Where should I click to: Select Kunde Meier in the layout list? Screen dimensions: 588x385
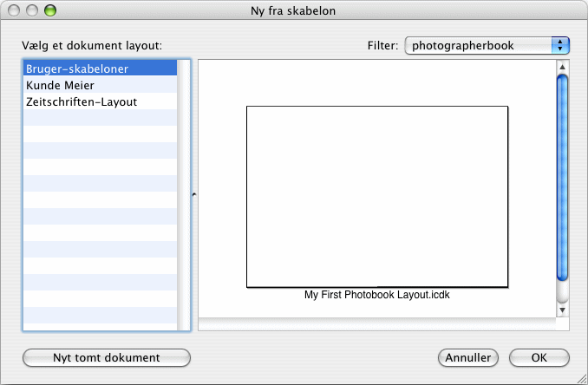(x=100, y=85)
